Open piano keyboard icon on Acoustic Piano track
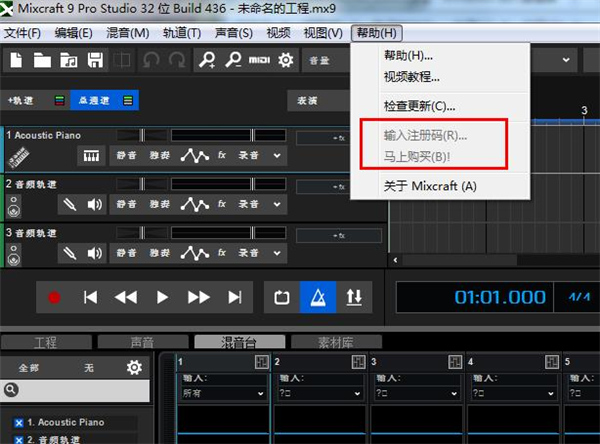This screenshot has width=600, height=444. [91, 156]
